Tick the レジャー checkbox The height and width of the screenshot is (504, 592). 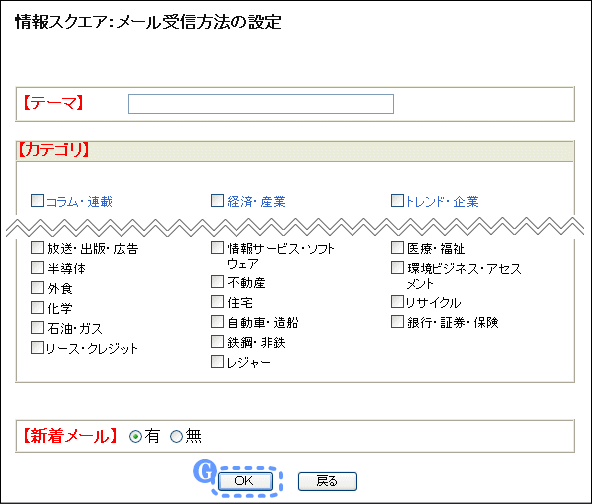point(217,361)
